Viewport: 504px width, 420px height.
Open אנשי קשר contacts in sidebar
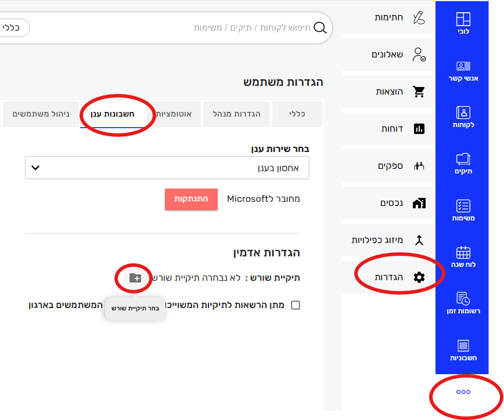[x=463, y=71]
